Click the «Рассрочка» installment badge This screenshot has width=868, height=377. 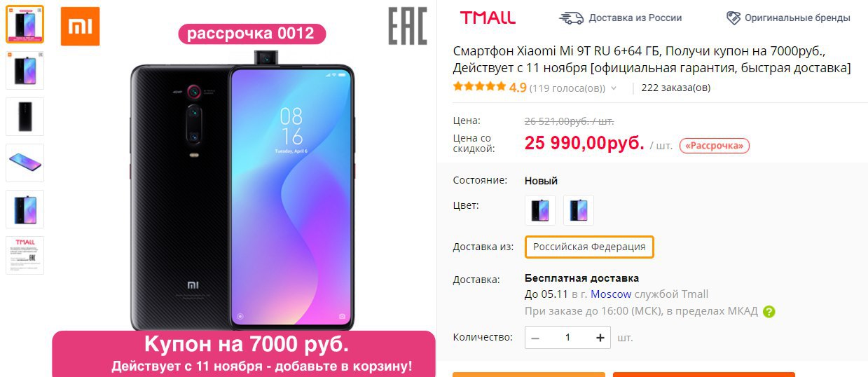click(x=715, y=146)
